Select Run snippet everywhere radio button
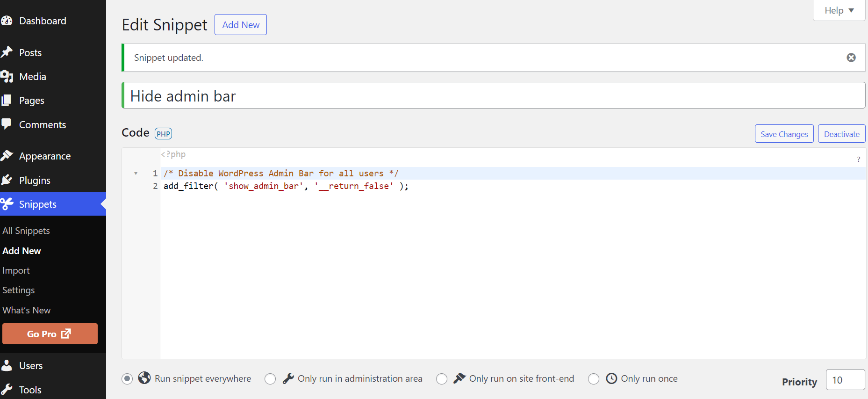 click(127, 379)
